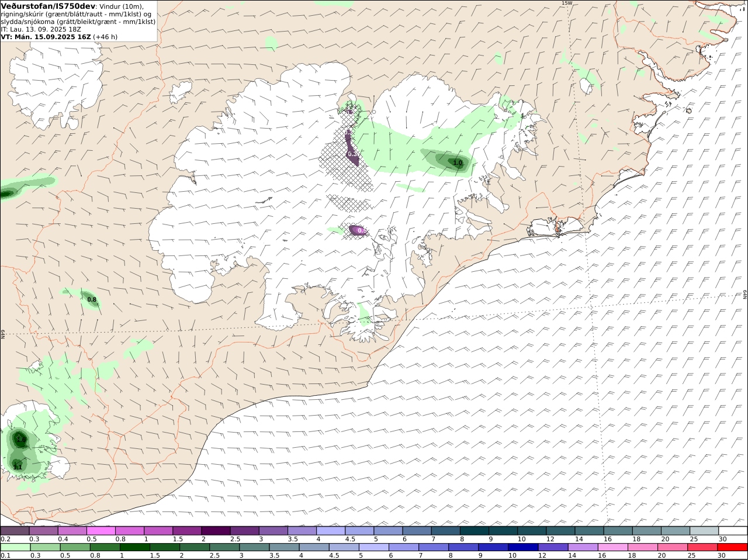This screenshot has height=560, width=748.
Task: Select the darkest purple 2–2.5 swatch, top legend row
Action: 216,531
